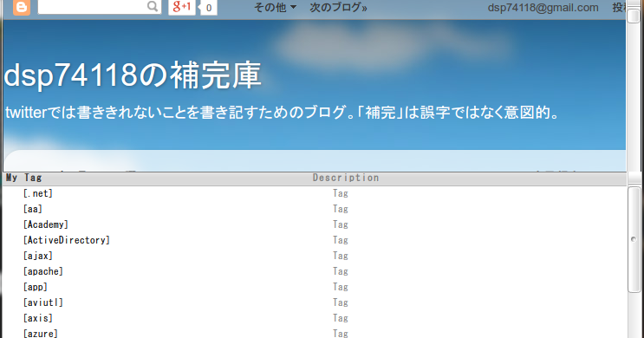The width and height of the screenshot is (644, 338).
Task: Click the My Tag column header
Action: tap(23, 178)
